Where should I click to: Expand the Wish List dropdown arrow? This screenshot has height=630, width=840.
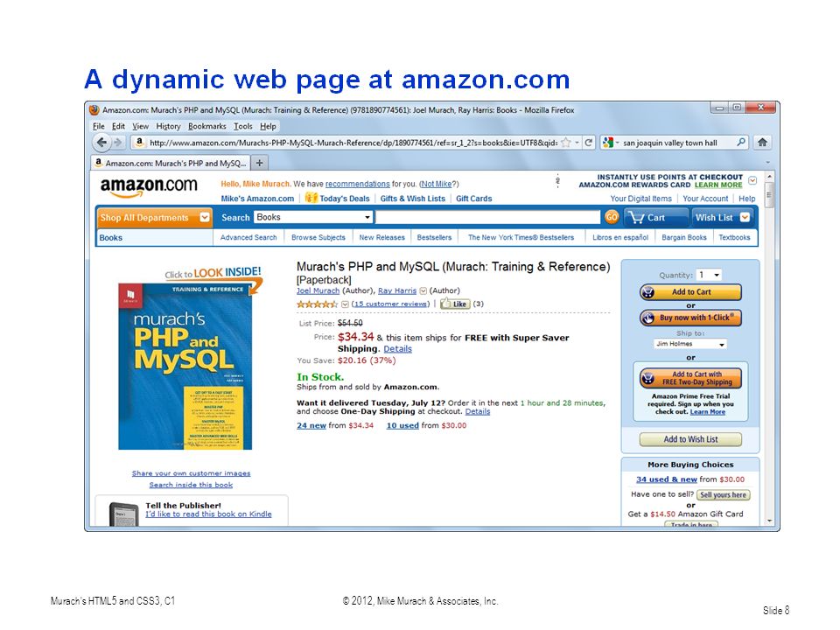click(745, 218)
